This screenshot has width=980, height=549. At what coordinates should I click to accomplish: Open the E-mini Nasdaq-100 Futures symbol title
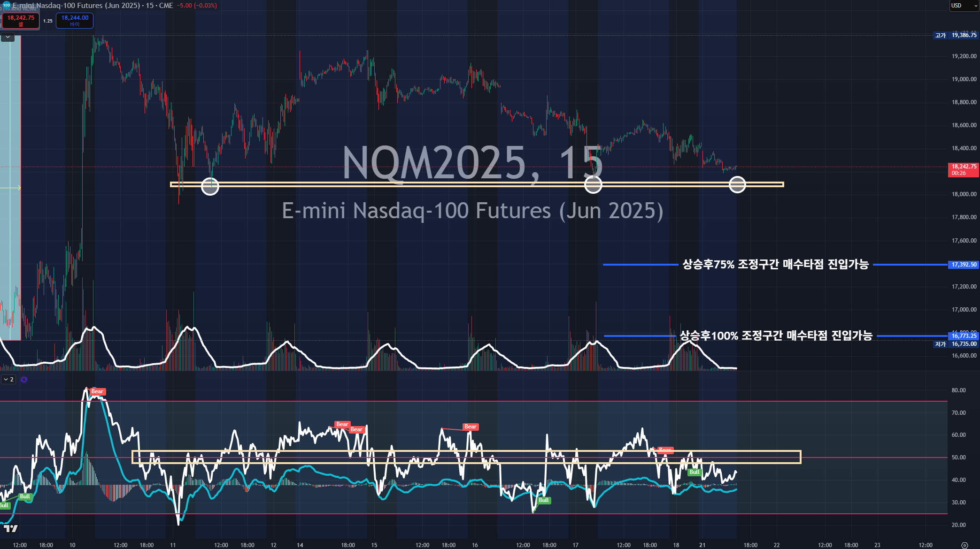(93, 6)
